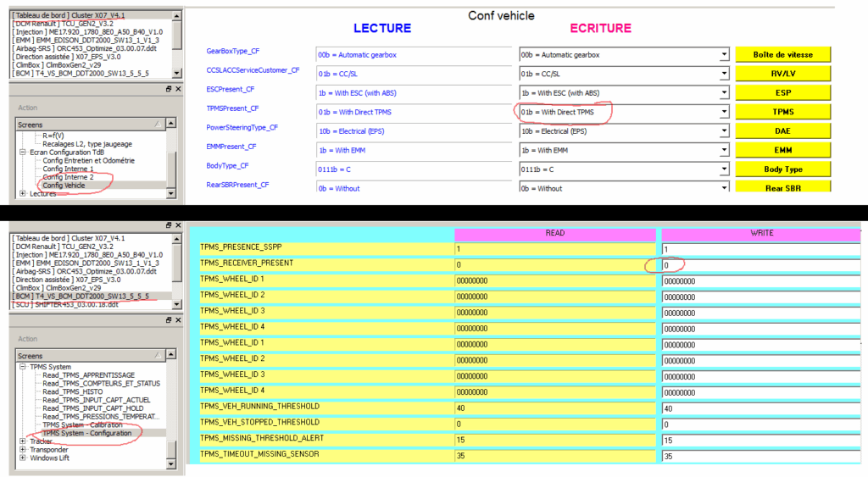Close the upper Action dock panel
This screenshot has height=477, width=868.
[x=177, y=89]
